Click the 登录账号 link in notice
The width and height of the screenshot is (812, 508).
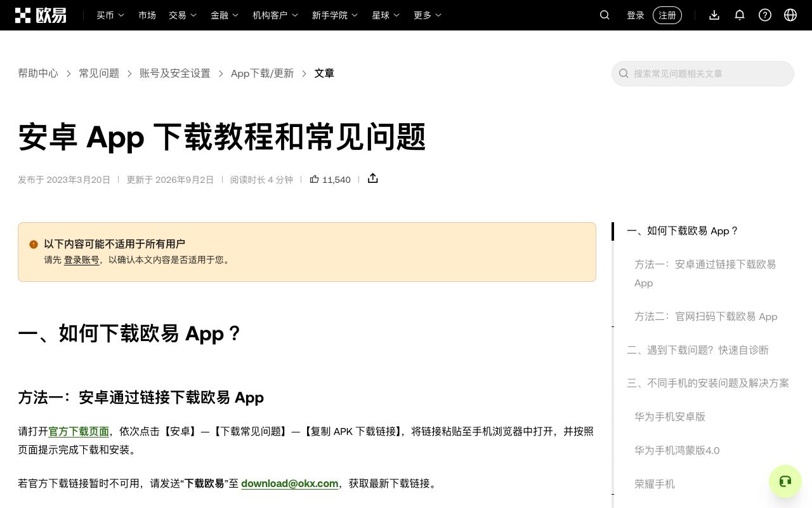coord(82,260)
